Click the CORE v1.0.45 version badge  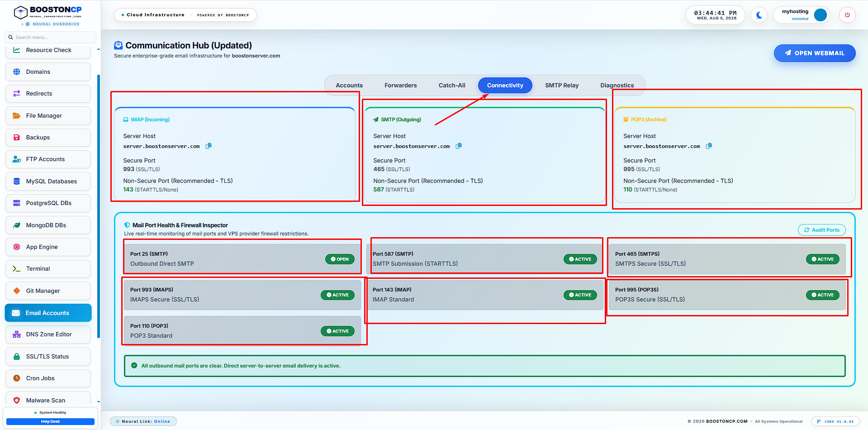(835, 421)
